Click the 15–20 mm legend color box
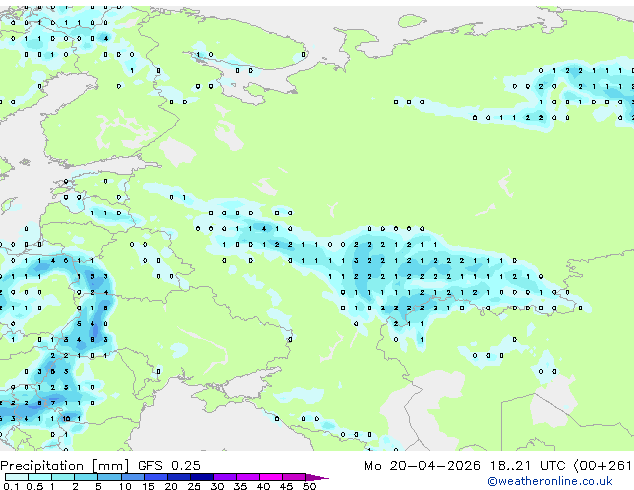The height and width of the screenshot is (490, 634). tap(155, 477)
